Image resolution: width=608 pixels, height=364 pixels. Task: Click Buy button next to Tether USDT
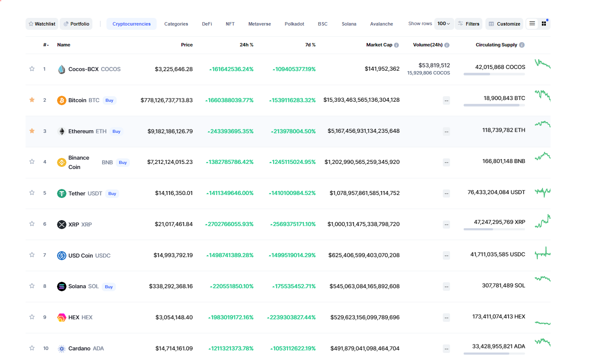[112, 194]
